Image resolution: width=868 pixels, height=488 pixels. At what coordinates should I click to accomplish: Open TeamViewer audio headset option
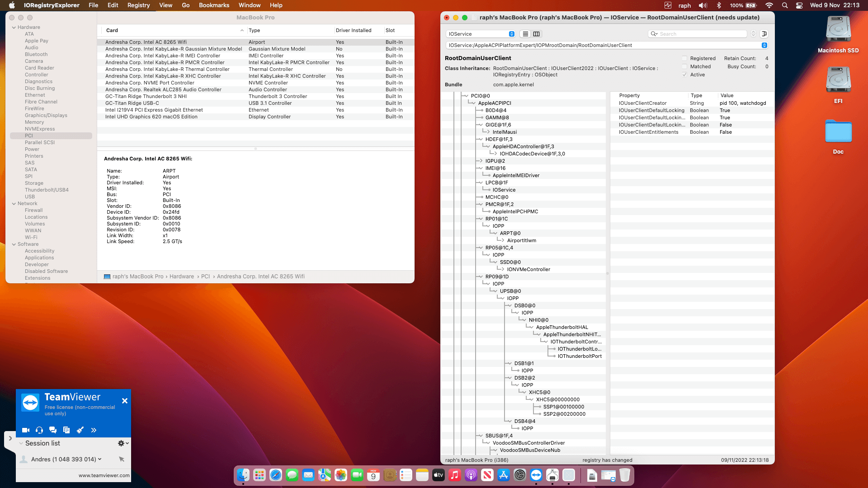coord(39,430)
